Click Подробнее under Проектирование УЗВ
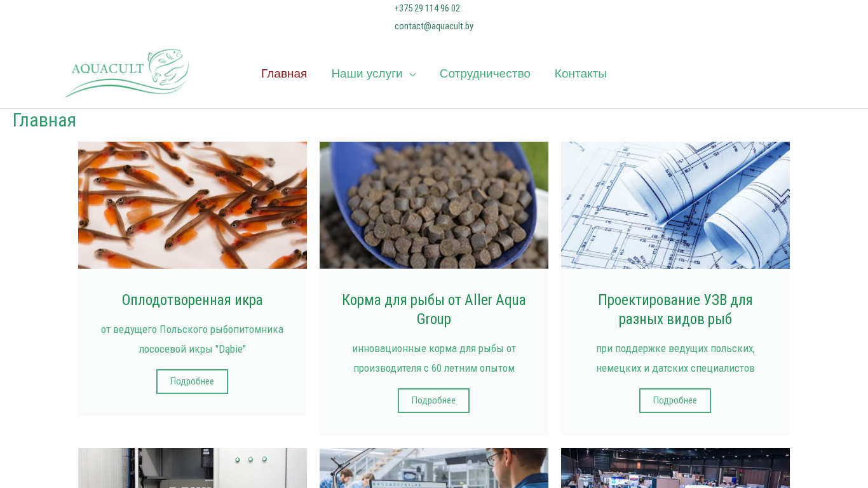 click(675, 400)
